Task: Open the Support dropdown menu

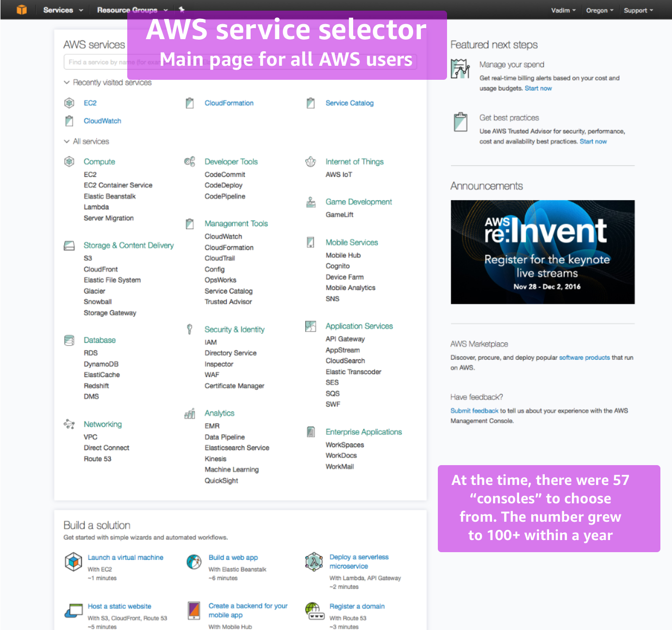Action: click(x=638, y=10)
